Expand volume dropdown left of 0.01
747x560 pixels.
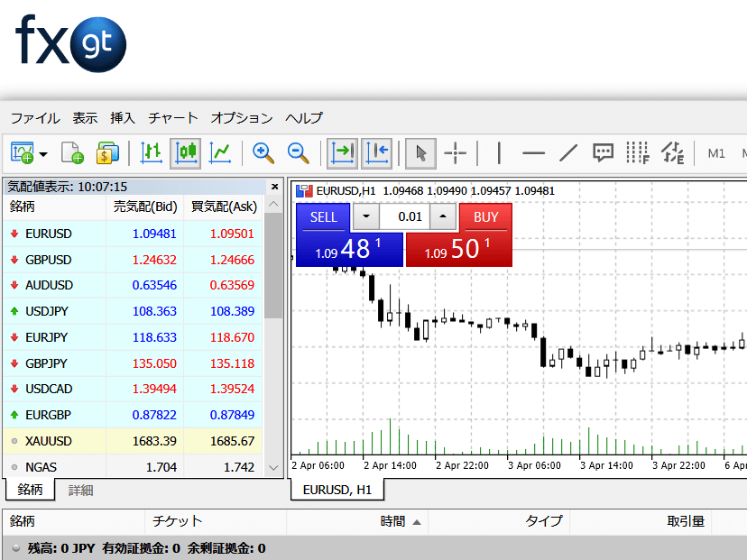click(365, 217)
